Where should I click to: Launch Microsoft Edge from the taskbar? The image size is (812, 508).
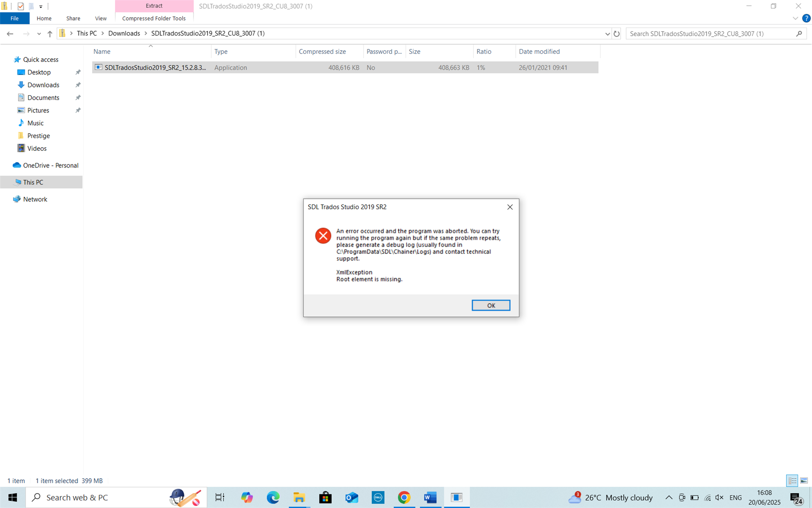(x=273, y=497)
